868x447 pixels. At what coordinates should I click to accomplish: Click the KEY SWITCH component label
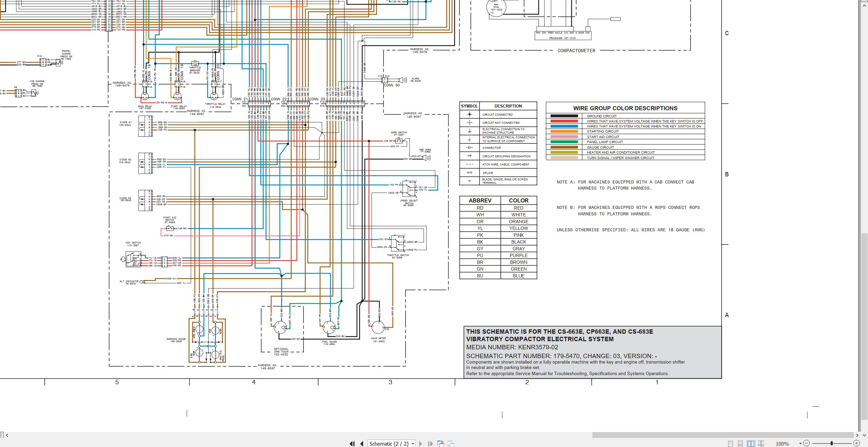coord(133,244)
